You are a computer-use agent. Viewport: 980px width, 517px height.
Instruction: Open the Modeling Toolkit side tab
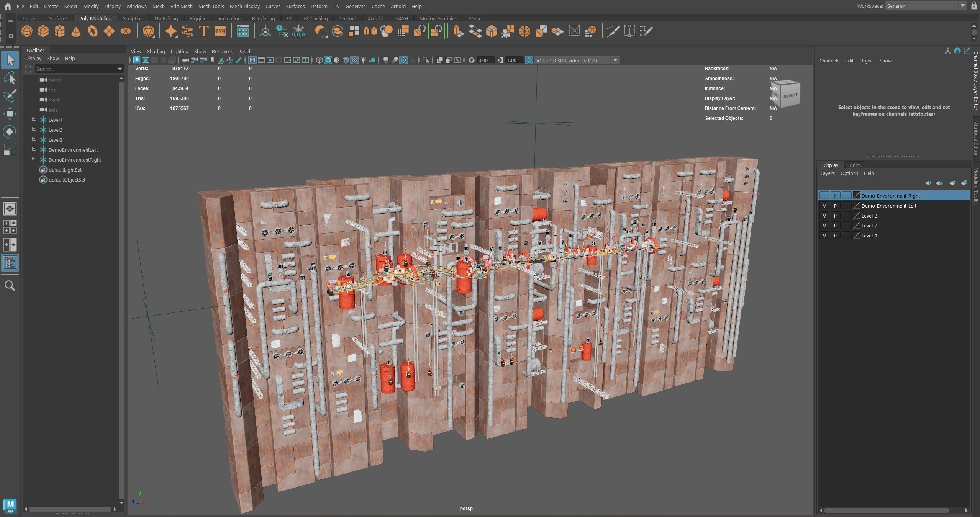[975, 186]
